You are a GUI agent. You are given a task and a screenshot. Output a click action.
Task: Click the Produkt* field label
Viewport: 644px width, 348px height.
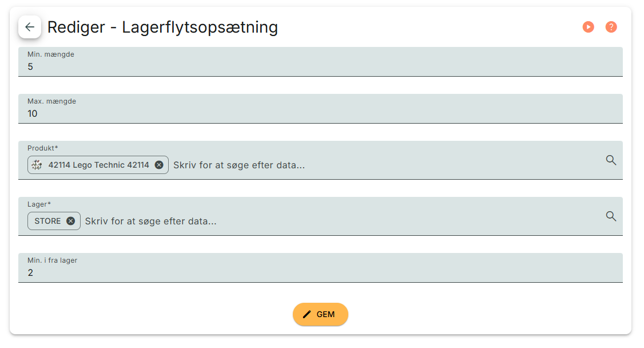click(x=43, y=148)
